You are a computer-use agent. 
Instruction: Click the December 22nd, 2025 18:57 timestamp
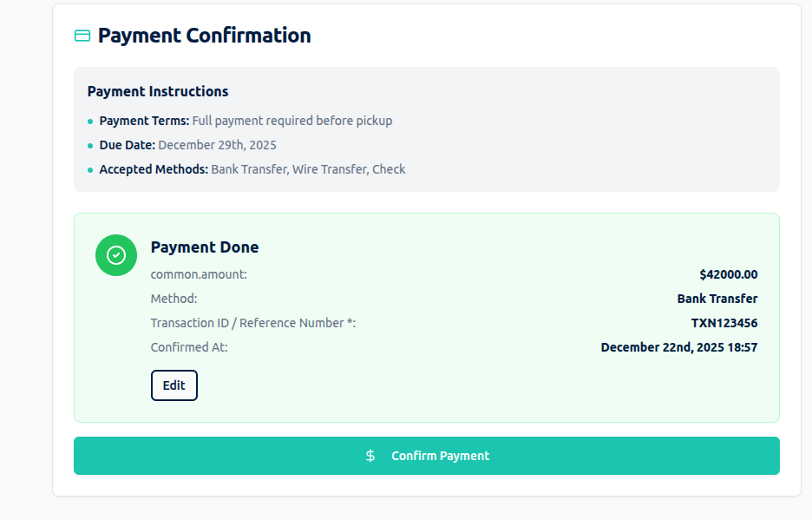click(x=679, y=347)
